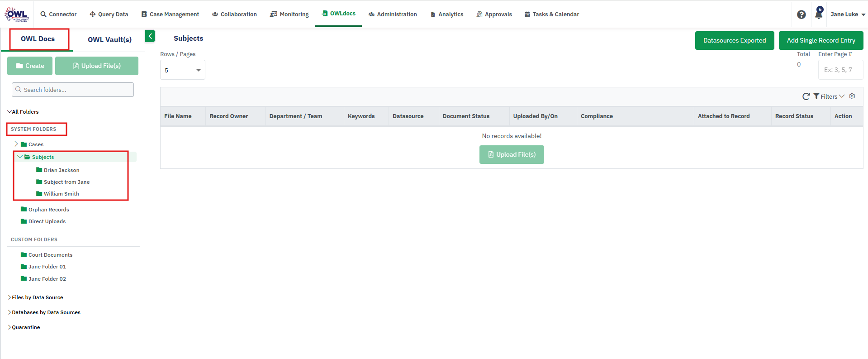Viewport: 868px width, 359px height.
Task: Click the Subject from Jane folder icon
Action: (x=39, y=182)
